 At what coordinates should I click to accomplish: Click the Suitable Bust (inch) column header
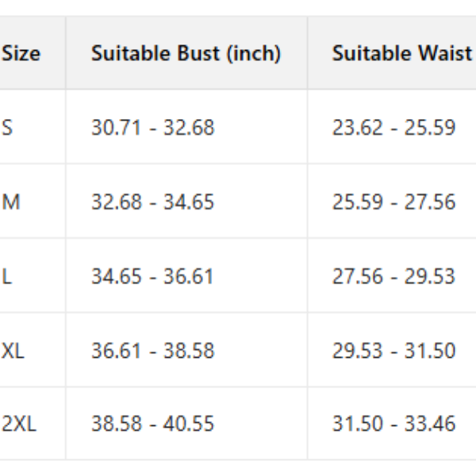click(x=186, y=54)
